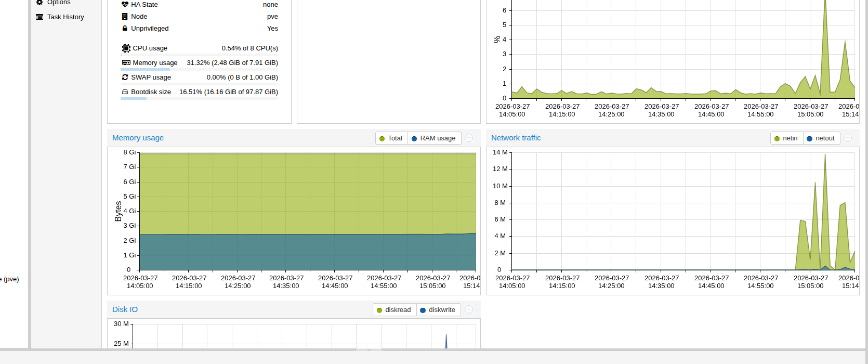This screenshot has height=364, width=868.
Task: Click the Memory usage RAM icon
Action: click(126, 63)
